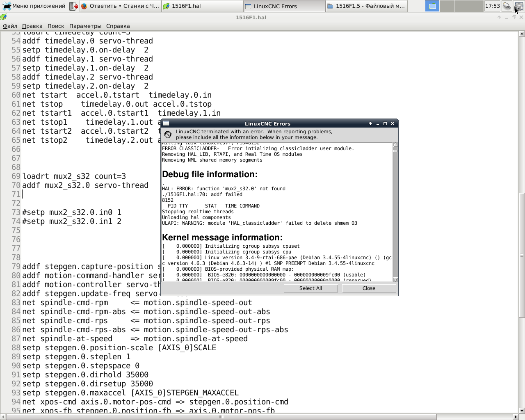The height and width of the screenshot is (420, 525).
Task: Click the 'LinuxCNC Errors' dialog title text
Action: [x=267, y=123]
